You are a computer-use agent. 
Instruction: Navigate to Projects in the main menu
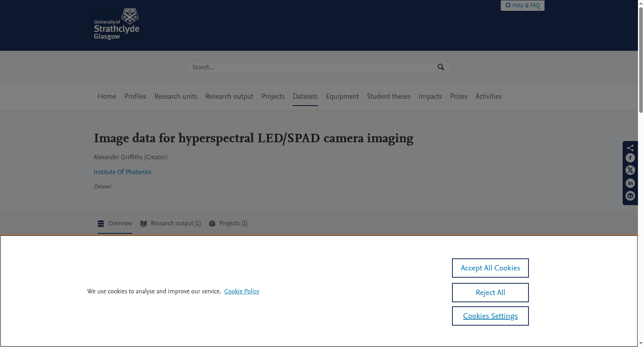click(x=273, y=96)
